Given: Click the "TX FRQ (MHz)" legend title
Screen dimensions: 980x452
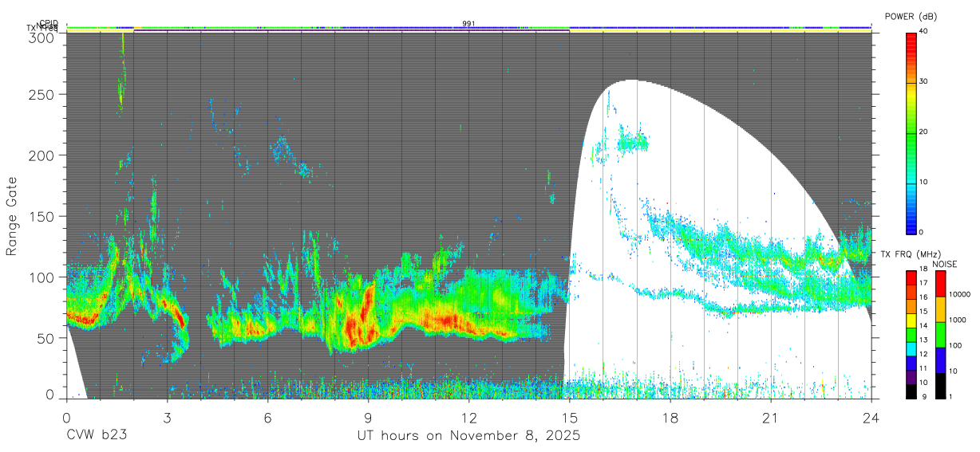Looking at the screenshot, I should (909, 254).
